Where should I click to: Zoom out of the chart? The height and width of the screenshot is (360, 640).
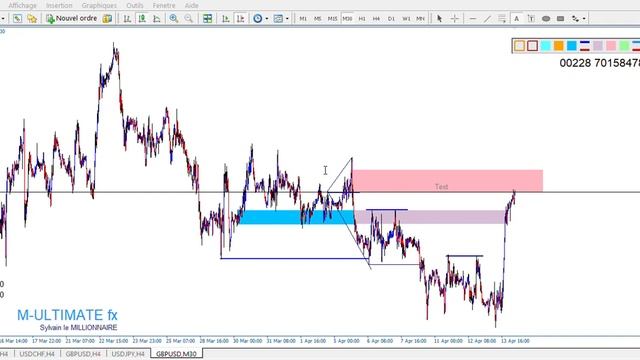(x=189, y=18)
